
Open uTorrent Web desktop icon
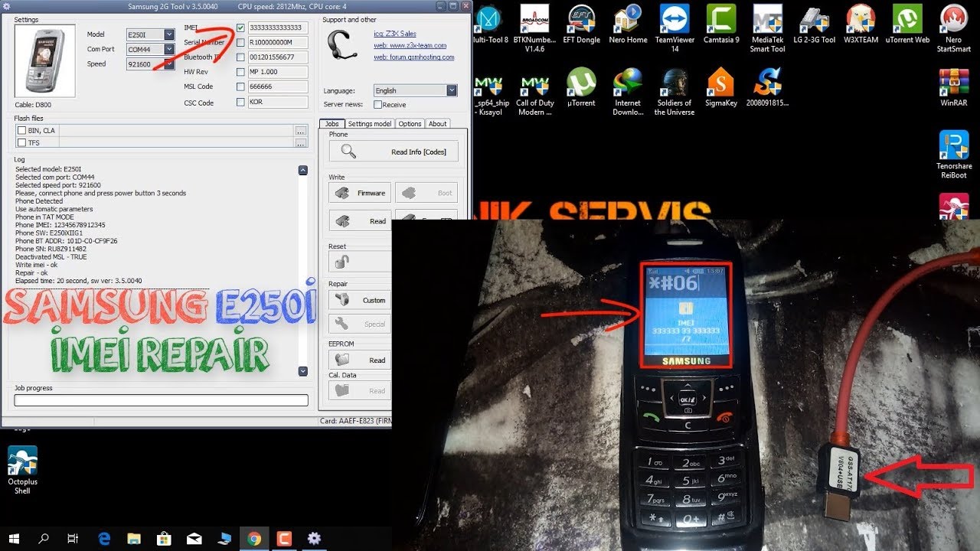(x=907, y=24)
